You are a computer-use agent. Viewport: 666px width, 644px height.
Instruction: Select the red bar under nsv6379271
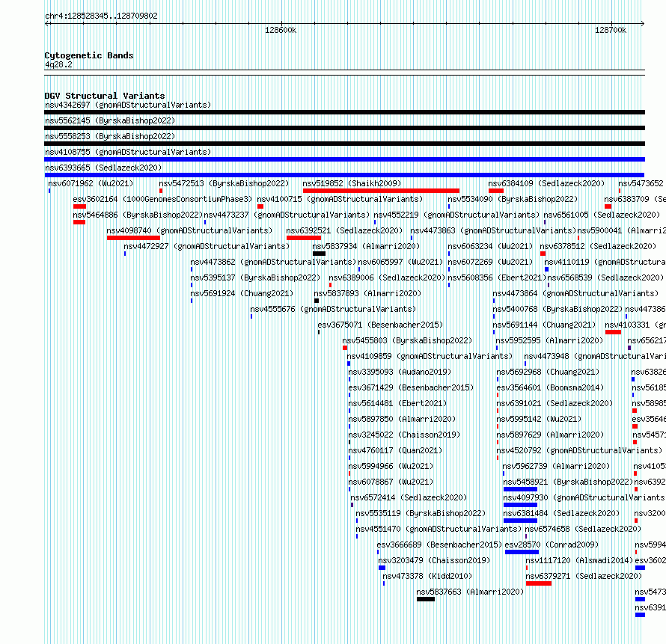(x=539, y=583)
